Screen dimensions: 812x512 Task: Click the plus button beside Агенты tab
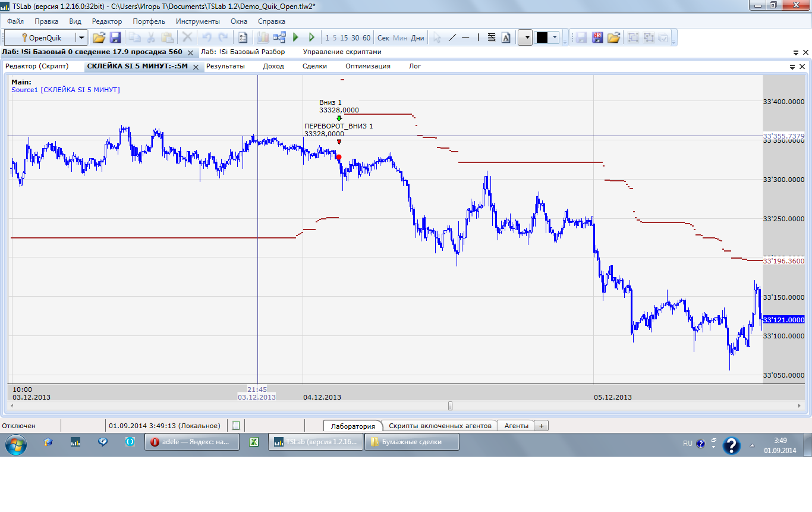[x=541, y=426]
